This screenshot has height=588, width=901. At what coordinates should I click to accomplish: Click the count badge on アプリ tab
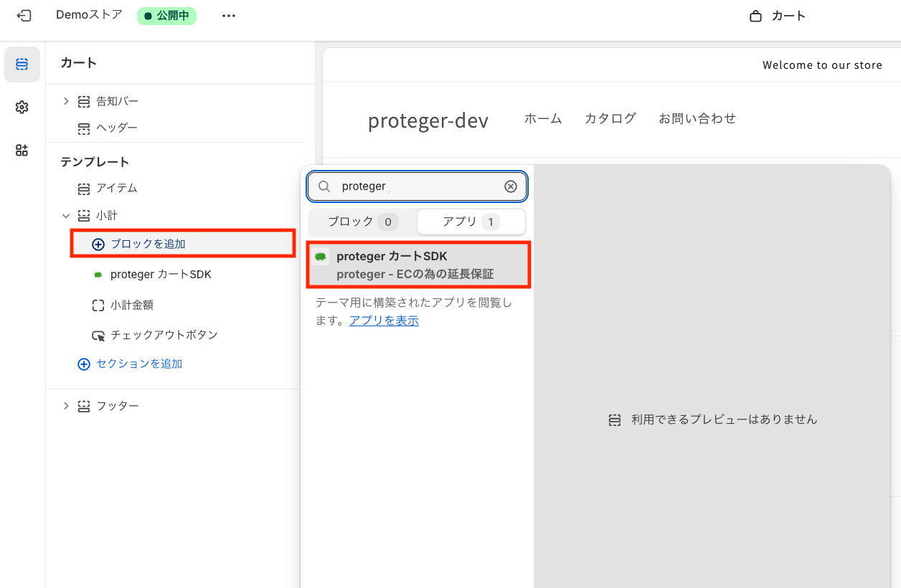click(491, 222)
